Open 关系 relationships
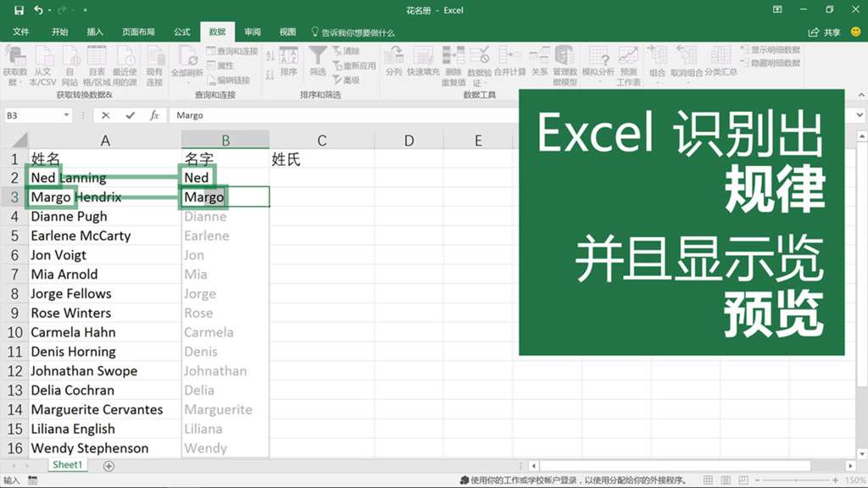The image size is (868, 488). 539,61
